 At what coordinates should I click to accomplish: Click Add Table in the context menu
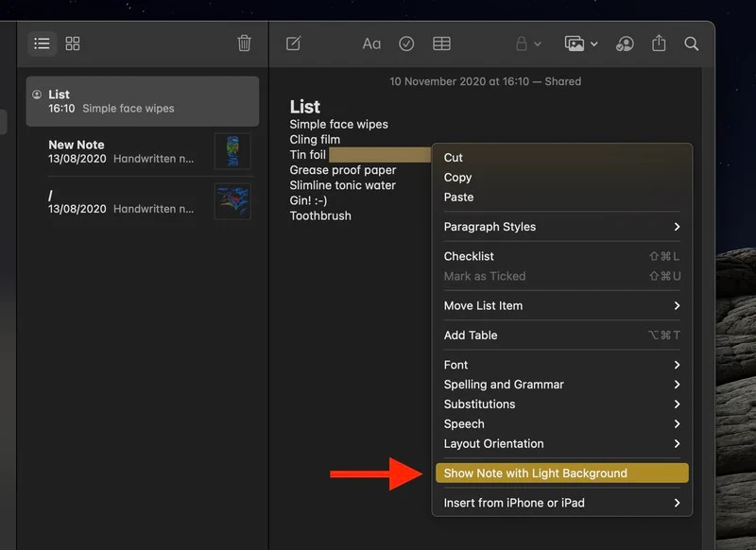coord(471,335)
